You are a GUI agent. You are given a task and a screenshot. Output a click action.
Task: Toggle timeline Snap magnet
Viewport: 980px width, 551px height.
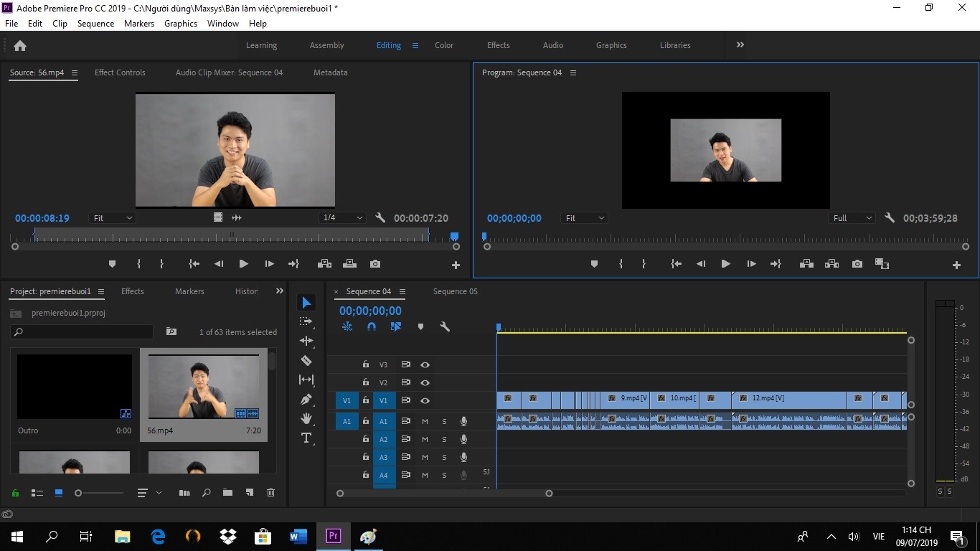pyautogui.click(x=372, y=326)
